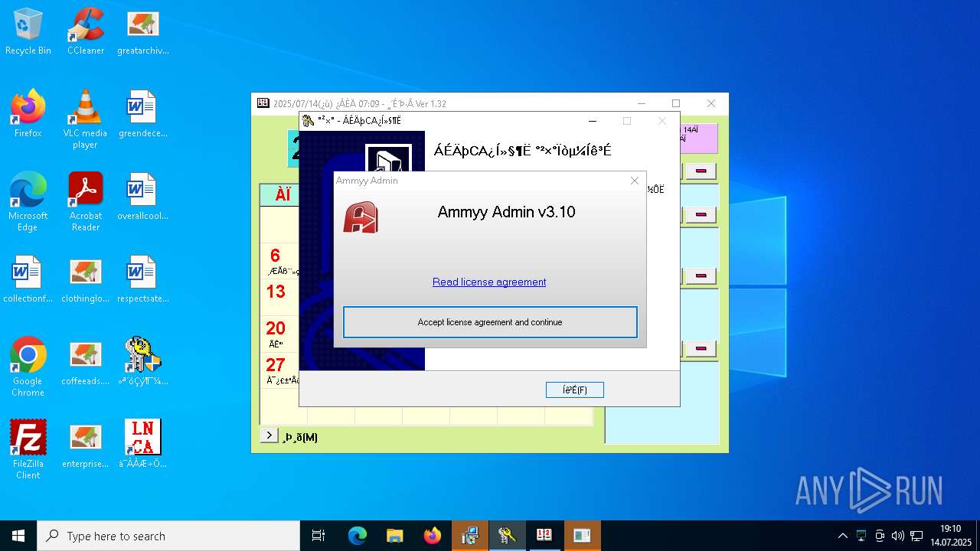
Task: Open the Windows Start menu
Action: 18,536
